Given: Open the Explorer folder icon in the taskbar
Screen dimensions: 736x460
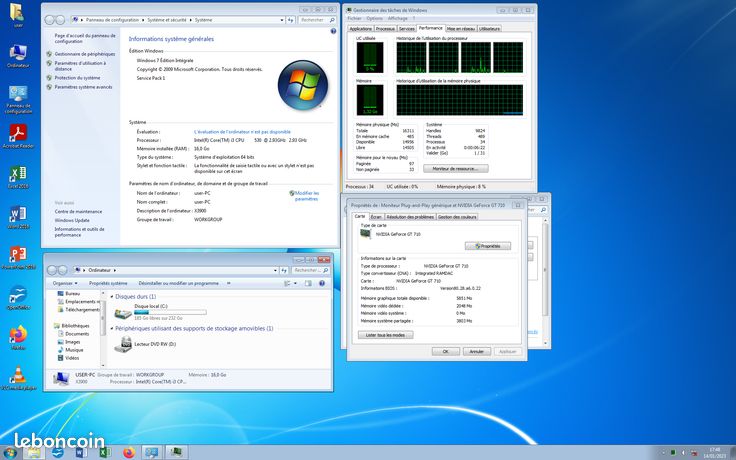Looking at the screenshot, I should 34,452.
